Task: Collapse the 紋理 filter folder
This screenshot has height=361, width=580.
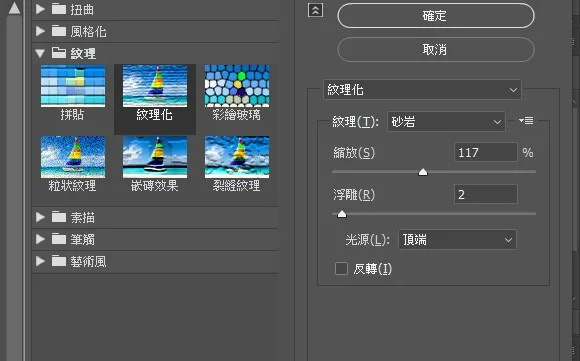Action: (40, 54)
